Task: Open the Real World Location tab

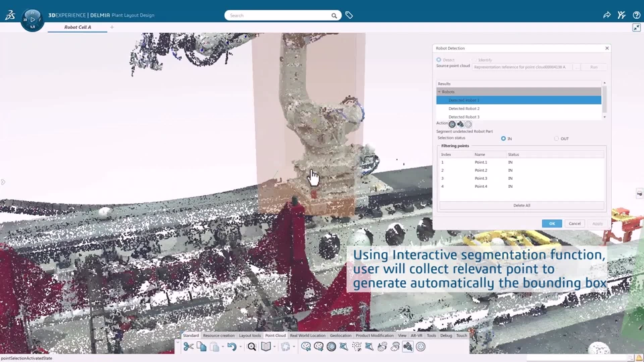Action: (307, 335)
